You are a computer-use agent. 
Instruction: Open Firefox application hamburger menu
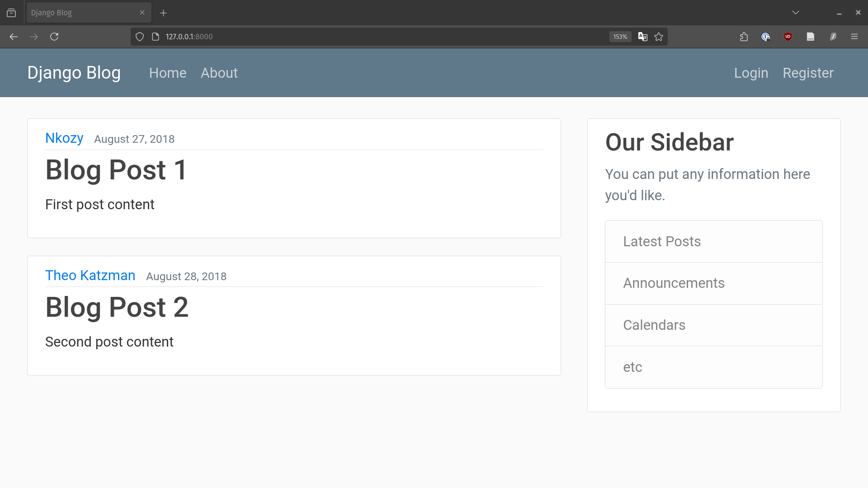[x=854, y=37]
